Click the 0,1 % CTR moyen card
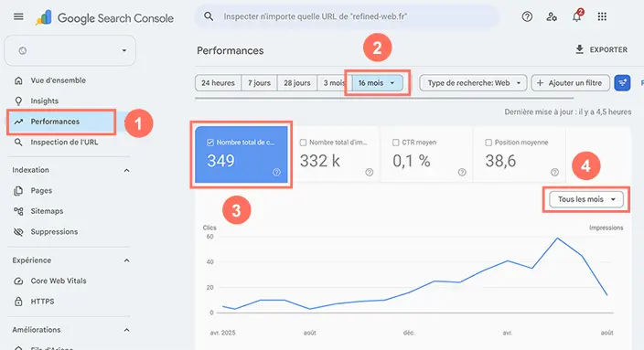Viewport: 644px width, 350px height. pos(426,154)
